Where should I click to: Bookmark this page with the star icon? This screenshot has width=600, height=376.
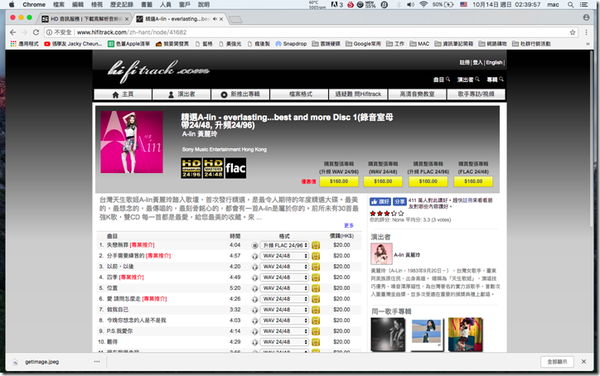(x=572, y=33)
